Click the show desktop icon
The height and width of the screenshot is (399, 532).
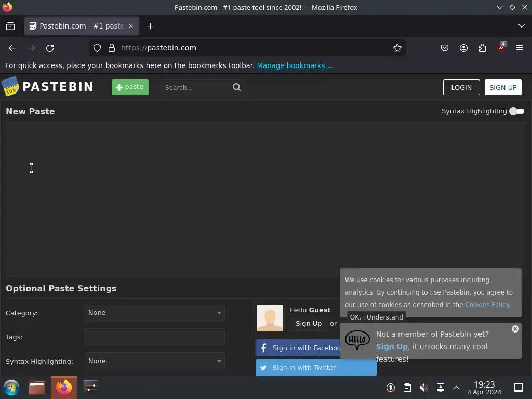[518, 388]
